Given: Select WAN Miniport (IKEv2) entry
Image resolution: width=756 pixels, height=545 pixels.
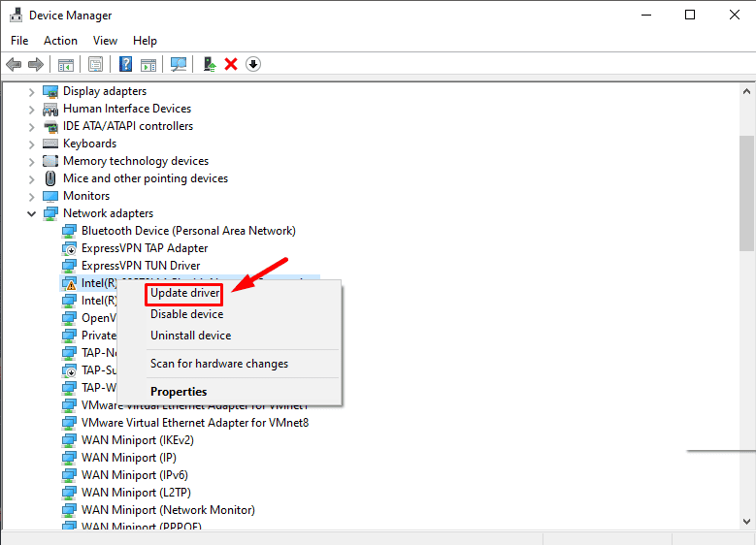Looking at the screenshot, I should point(138,440).
